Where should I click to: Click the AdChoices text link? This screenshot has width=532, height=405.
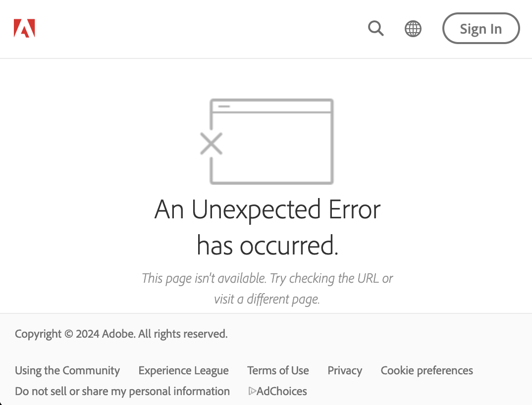tap(282, 391)
